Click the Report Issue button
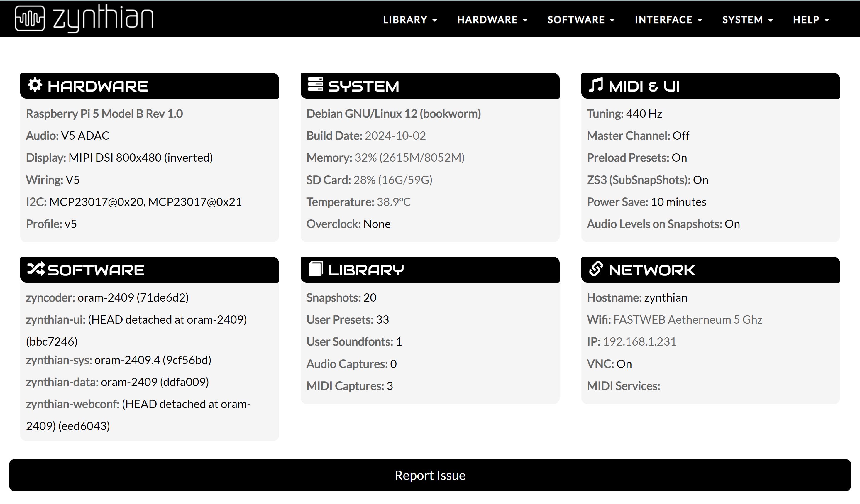This screenshot has width=860, height=504. point(430,475)
